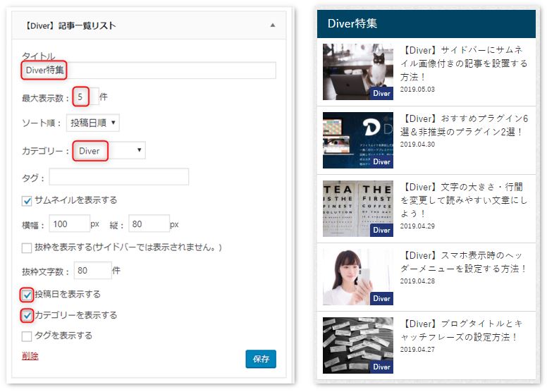Viewport: 547px width, 392px height.
Task: Open article ブログタイトルとキャッチフレーズの設定方法
Action: 461,330
